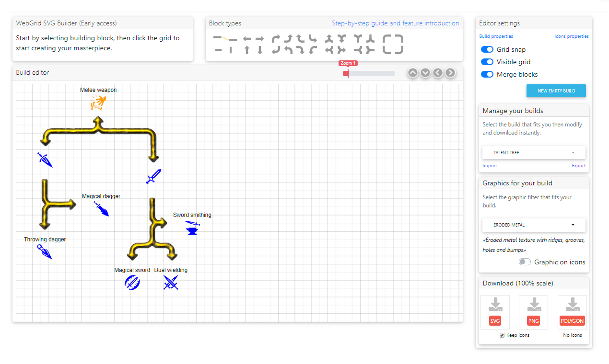Select the left-pointing branch arrow block
The image size is (609, 364).
click(329, 50)
